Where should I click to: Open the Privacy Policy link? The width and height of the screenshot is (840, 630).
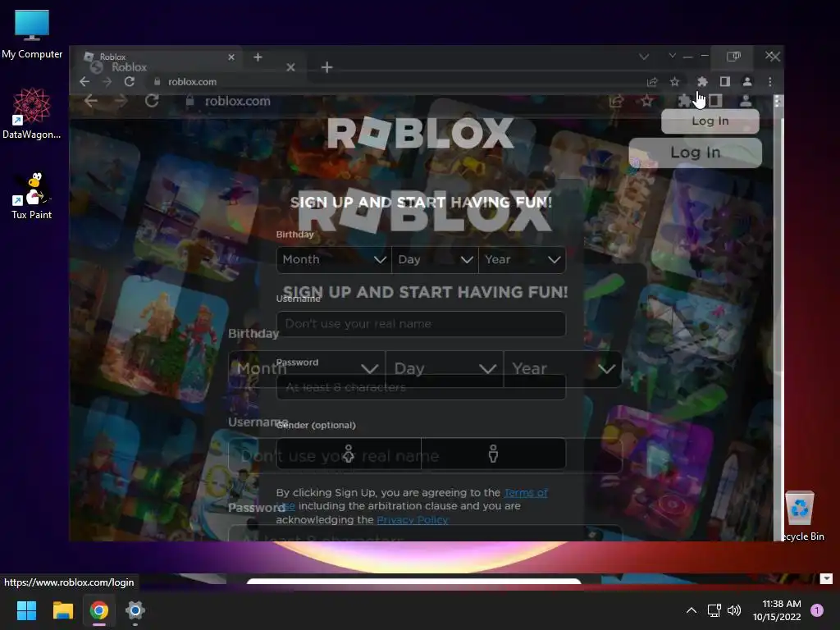tap(413, 519)
